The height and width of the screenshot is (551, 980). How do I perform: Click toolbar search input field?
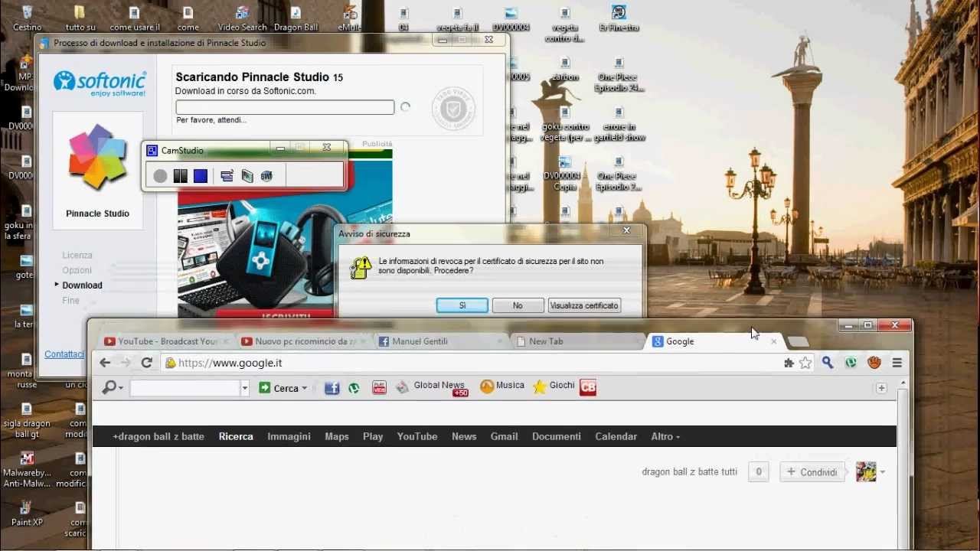(185, 389)
